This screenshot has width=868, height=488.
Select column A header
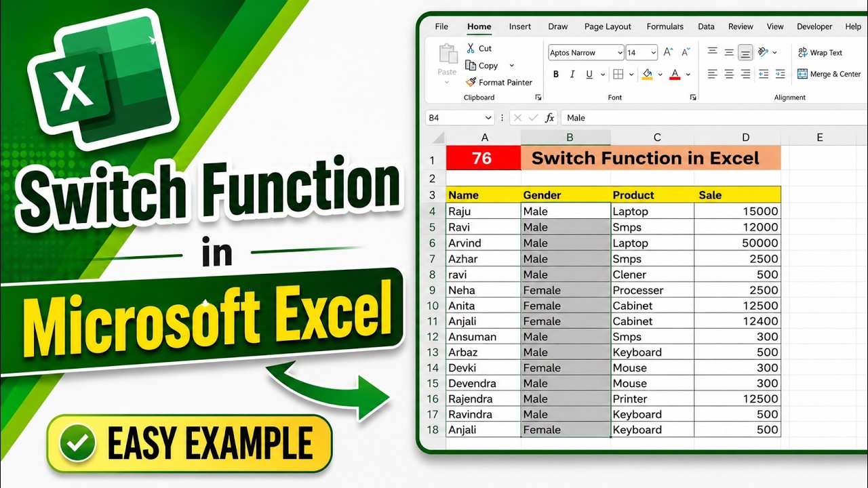click(484, 138)
